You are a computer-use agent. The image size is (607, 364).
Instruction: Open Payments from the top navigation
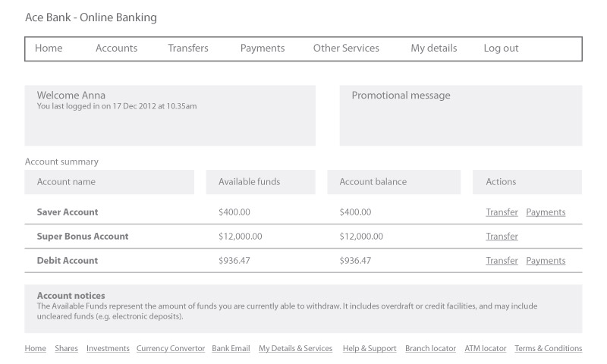point(263,49)
